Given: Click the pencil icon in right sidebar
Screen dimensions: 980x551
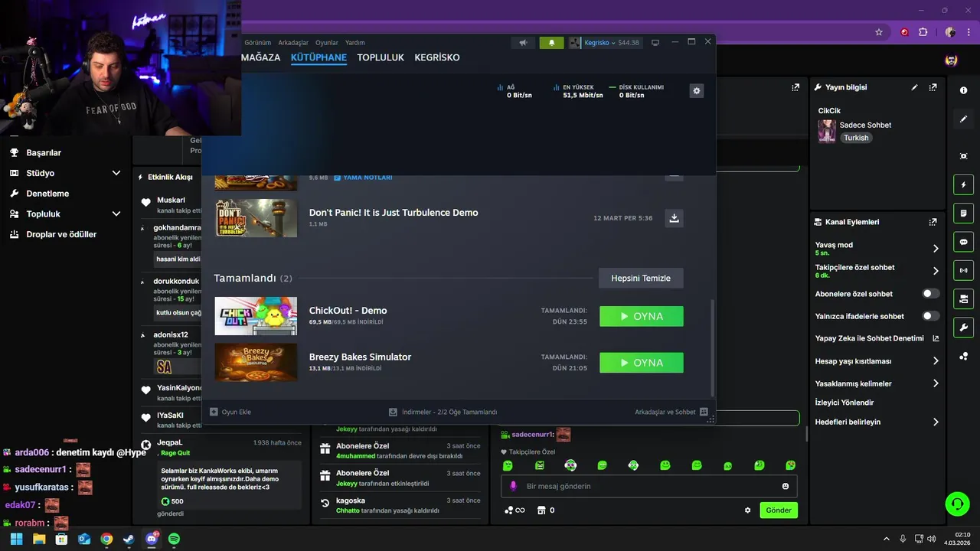Looking at the screenshot, I should 963,119.
